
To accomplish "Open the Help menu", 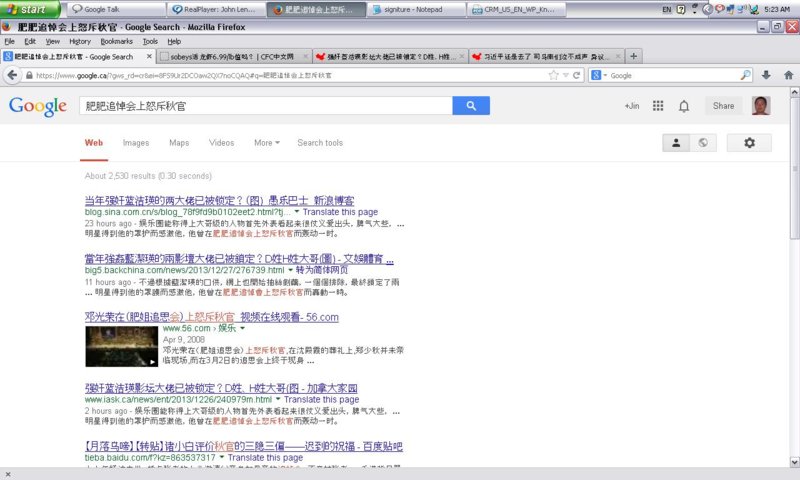I will point(174,41).
